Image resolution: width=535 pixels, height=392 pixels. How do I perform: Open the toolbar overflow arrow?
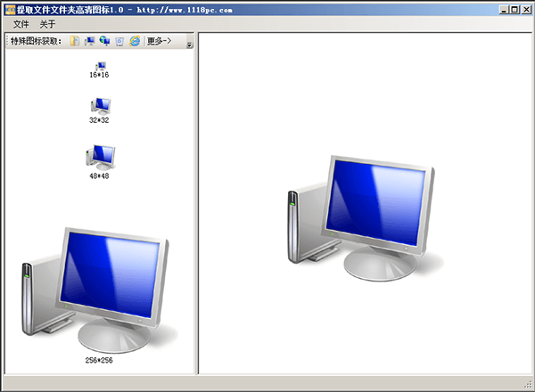[189, 44]
